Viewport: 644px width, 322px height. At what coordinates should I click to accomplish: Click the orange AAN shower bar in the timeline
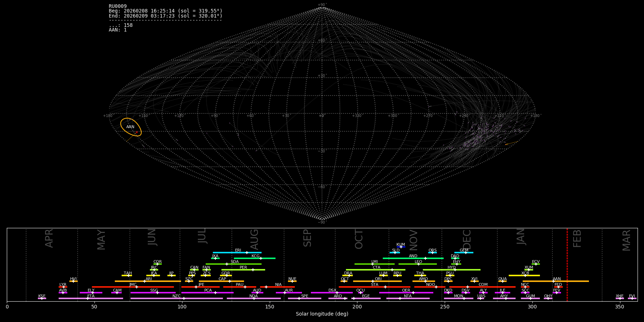click(556, 281)
